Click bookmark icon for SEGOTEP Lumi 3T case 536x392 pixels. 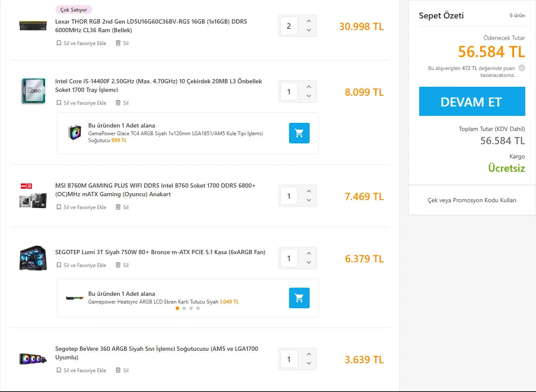tap(59, 265)
